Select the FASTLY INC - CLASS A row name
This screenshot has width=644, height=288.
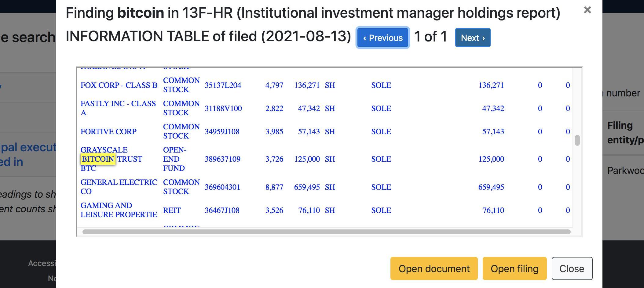coord(118,108)
